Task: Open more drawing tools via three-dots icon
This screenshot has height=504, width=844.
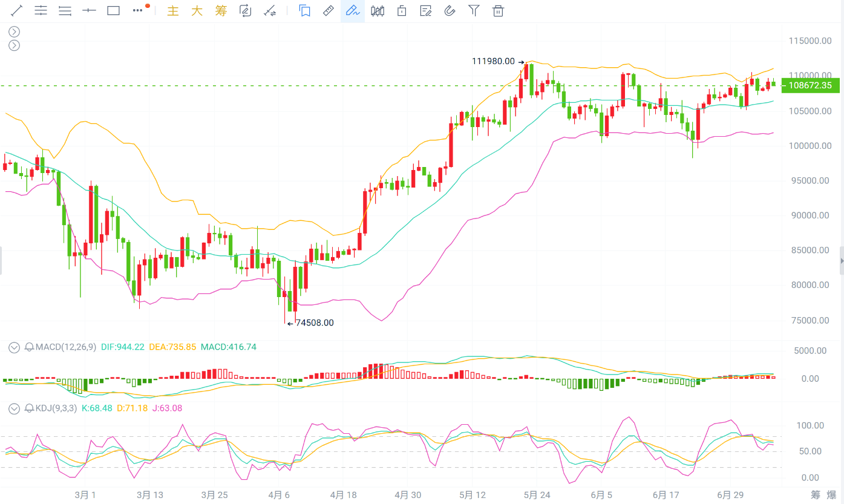Action: [x=139, y=10]
